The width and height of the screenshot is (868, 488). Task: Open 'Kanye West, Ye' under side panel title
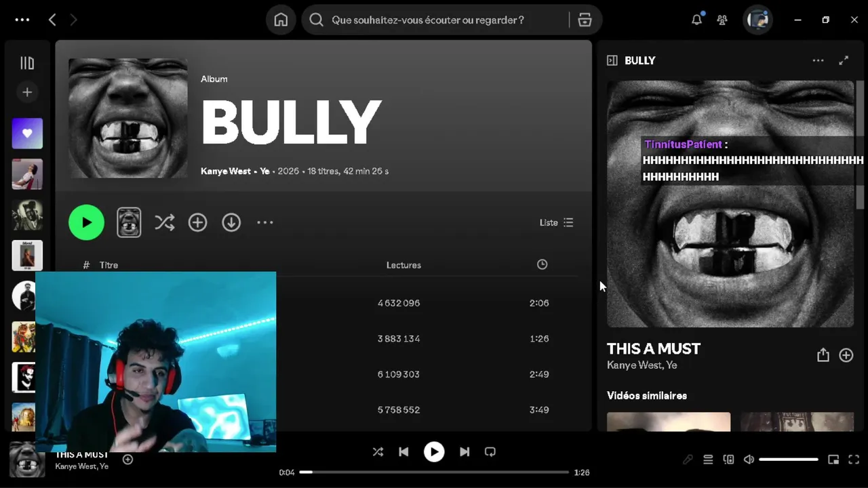[x=642, y=365]
